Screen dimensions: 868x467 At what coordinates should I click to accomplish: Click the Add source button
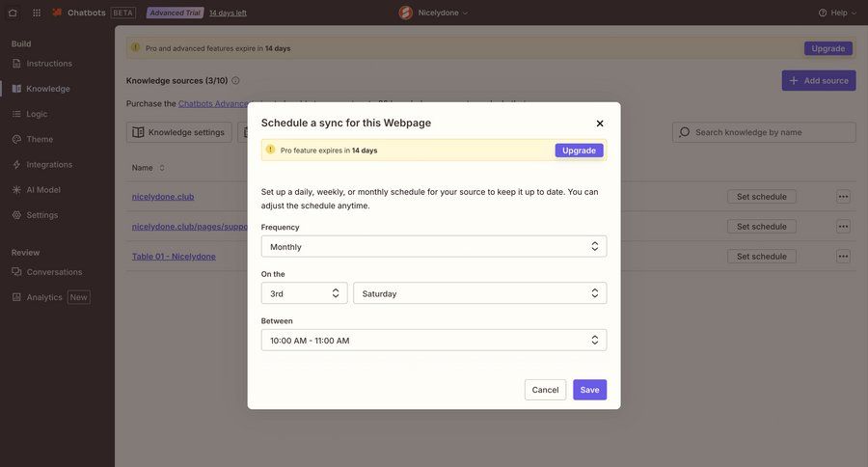pos(819,80)
